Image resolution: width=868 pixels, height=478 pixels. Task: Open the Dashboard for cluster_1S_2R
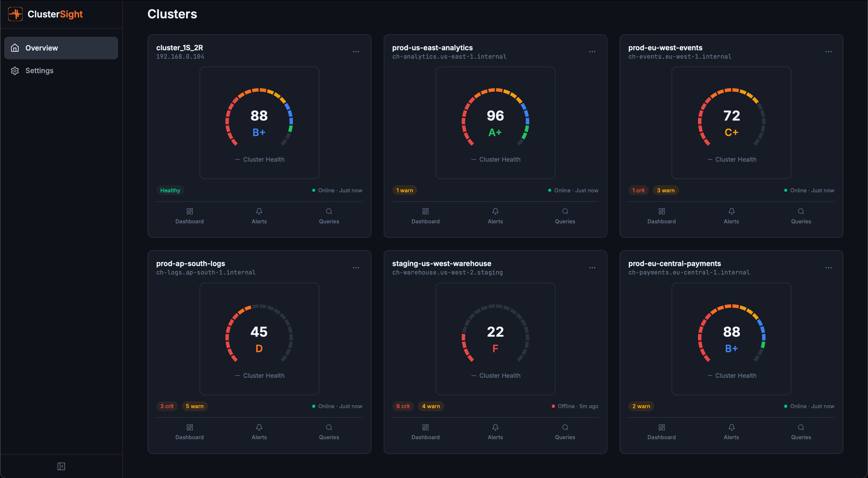point(189,216)
